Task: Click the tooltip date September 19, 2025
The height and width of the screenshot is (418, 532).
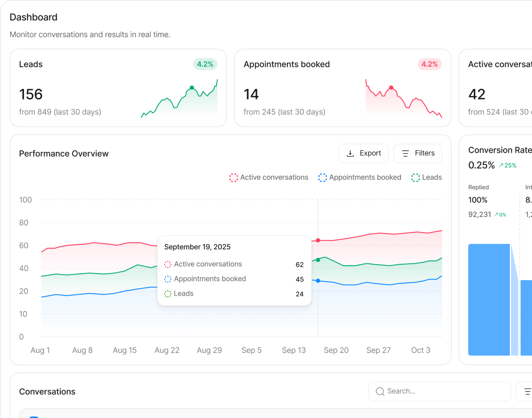Action: pyautogui.click(x=197, y=247)
